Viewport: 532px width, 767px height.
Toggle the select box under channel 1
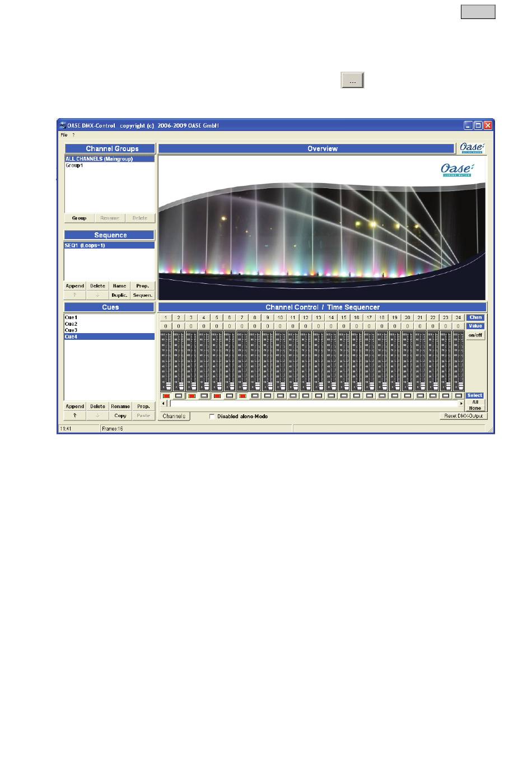(166, 396)
